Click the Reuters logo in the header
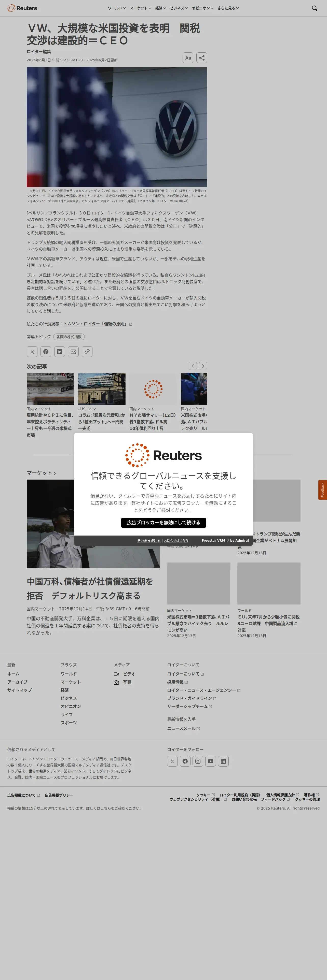Image resolution: width=327 pixels, height=980 pixels. pyautogui.click(x=22, y=8)
